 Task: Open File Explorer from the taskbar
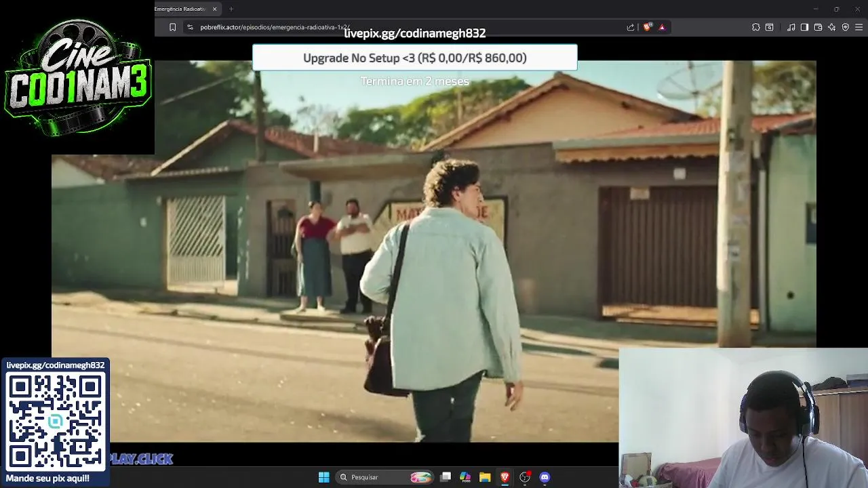(x=485, y=477)
